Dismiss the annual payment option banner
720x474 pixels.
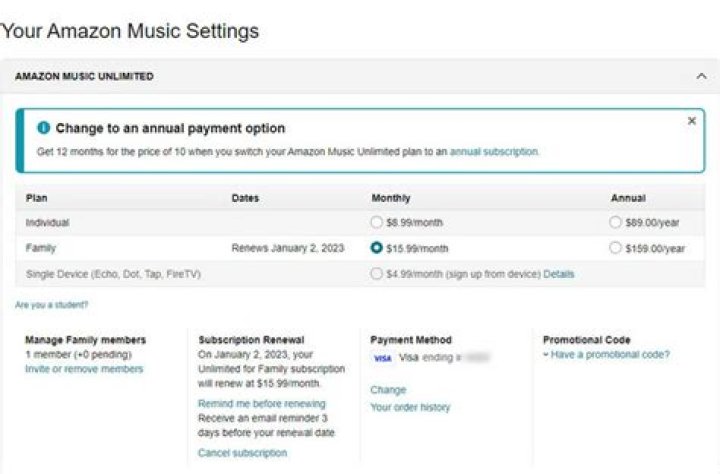691,121
